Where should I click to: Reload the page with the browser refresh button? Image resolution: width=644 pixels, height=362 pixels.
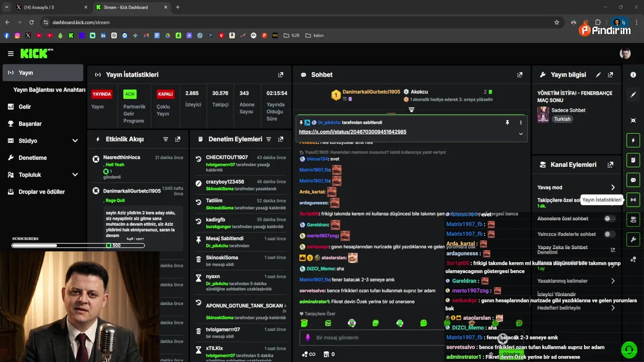[x=31, y=22]
